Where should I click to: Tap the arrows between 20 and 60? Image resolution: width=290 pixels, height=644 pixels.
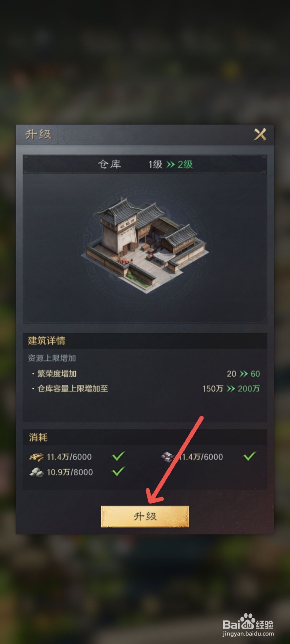pyautogui.click(x=244, y=374)
